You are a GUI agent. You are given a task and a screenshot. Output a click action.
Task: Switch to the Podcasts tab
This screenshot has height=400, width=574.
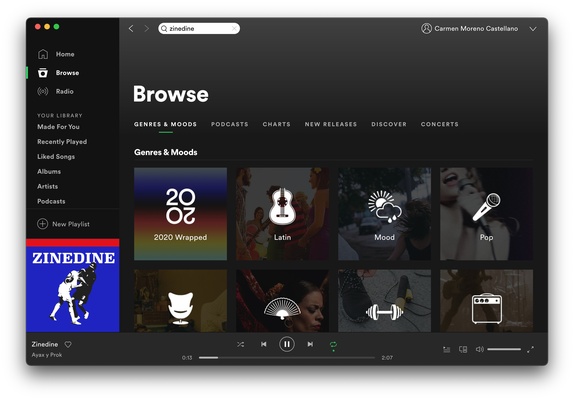point(230,124)
